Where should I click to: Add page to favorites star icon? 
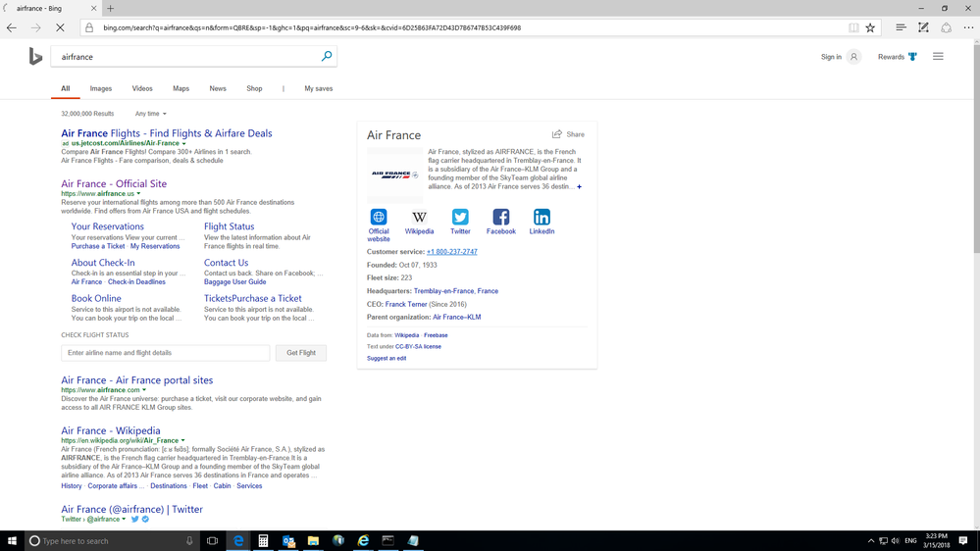870,27
